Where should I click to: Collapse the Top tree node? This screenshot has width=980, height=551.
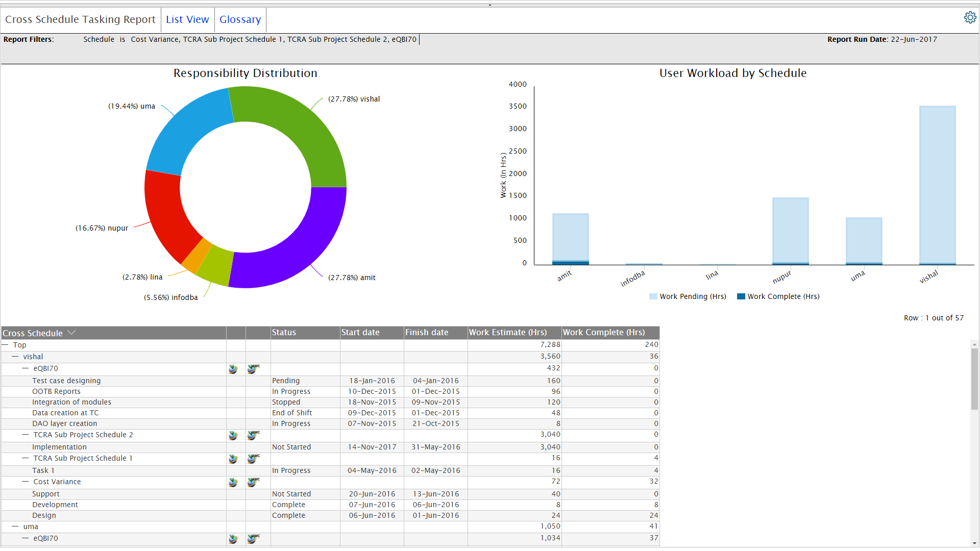coord(5,345)
